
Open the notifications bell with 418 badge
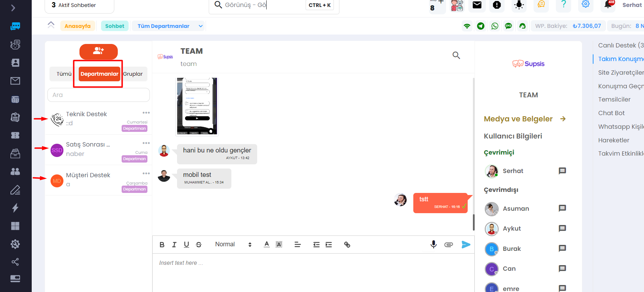tap(608, 5)
